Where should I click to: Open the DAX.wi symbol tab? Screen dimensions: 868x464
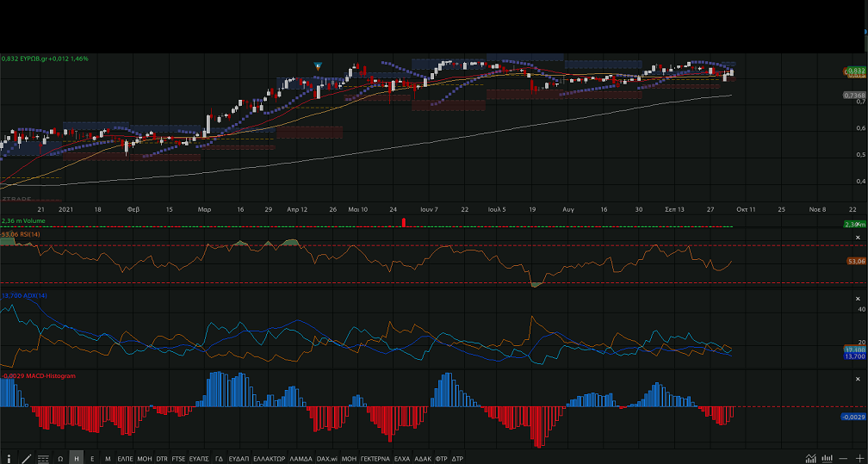325,459
